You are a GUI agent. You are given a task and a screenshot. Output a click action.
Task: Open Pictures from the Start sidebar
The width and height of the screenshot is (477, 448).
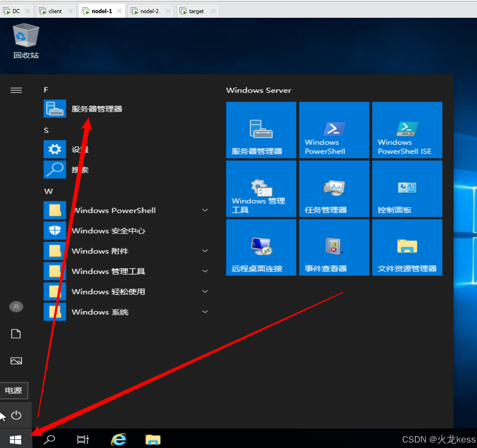(16, 361)
